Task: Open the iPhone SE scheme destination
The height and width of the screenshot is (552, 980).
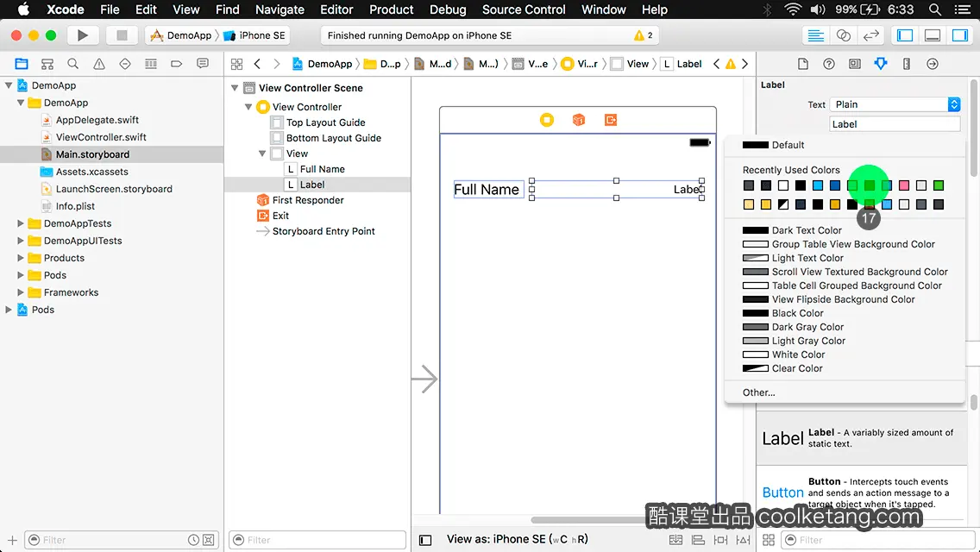Action: 255,35
